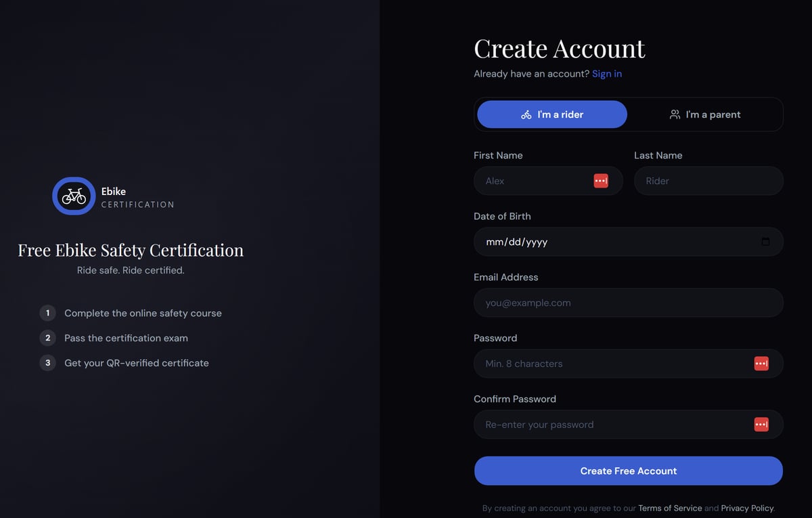Follow the Sign in link
Viewport: 812px width, 518px height.
[x=607, y=74]
